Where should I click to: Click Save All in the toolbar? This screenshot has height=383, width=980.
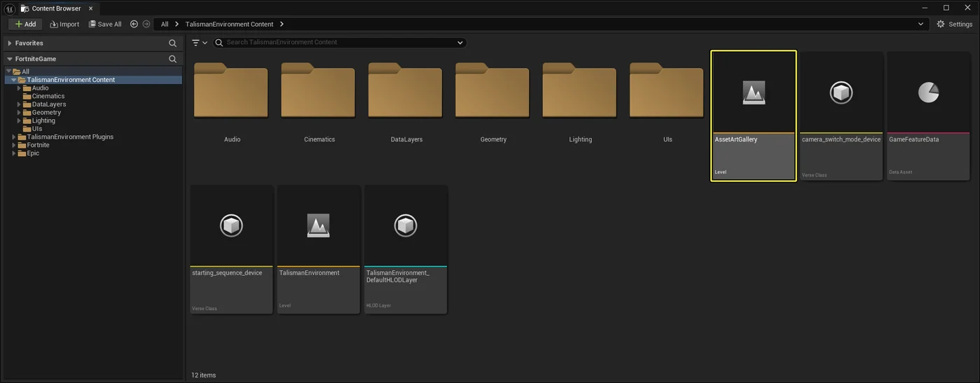pyautogui.click(x=105, y=24)
